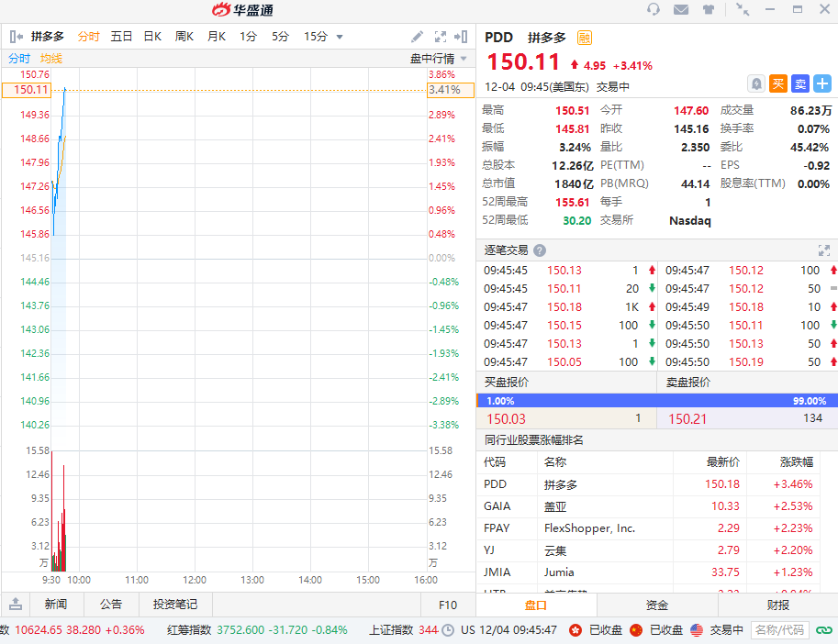The width and height of the screenshot is (838, 644).
Task: Expand the right panel toggle in chart toolbar
Action: coord(462,37)
